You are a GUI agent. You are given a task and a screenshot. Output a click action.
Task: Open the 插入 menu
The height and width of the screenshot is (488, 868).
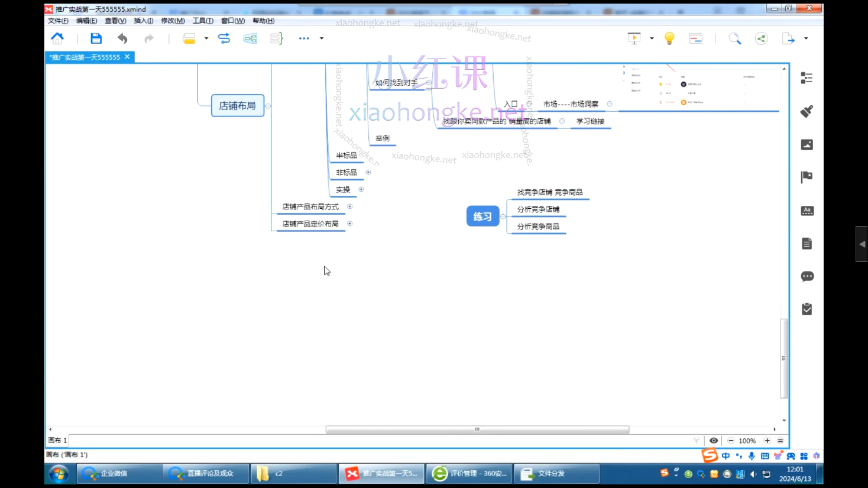click(143, 21)
